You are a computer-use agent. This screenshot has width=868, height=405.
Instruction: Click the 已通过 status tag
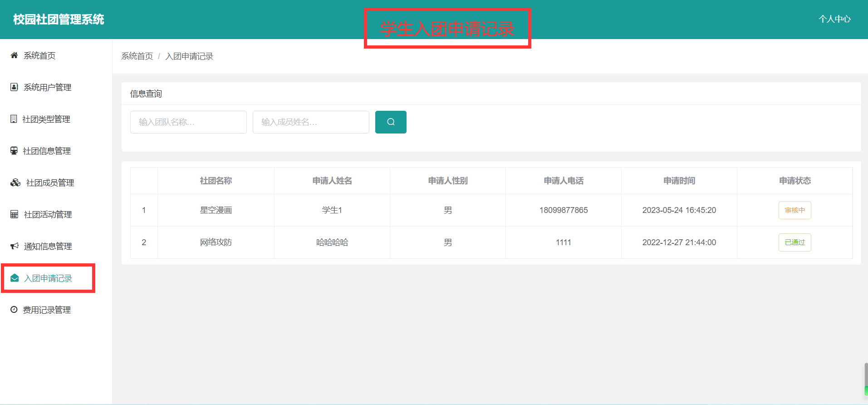(x=794, y=242)
